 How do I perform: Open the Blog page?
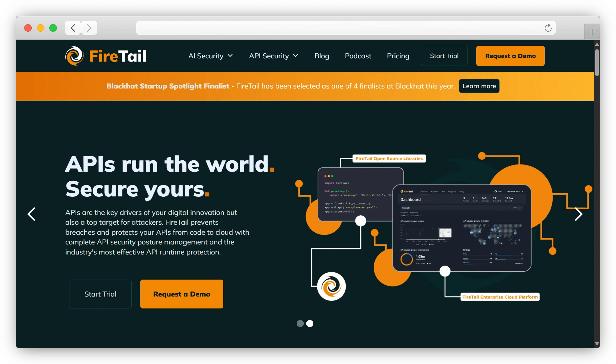pos(322,56)
